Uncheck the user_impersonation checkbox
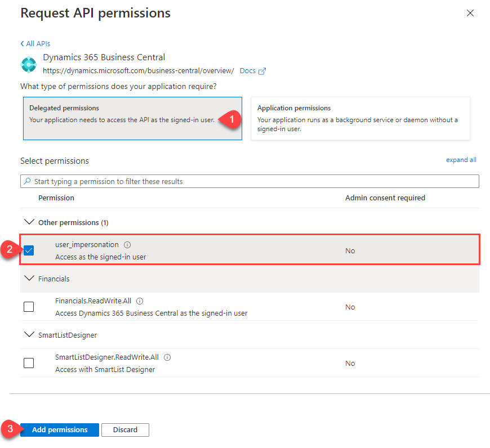Screen dimensions: 490x448 click(x=29, y=250)
